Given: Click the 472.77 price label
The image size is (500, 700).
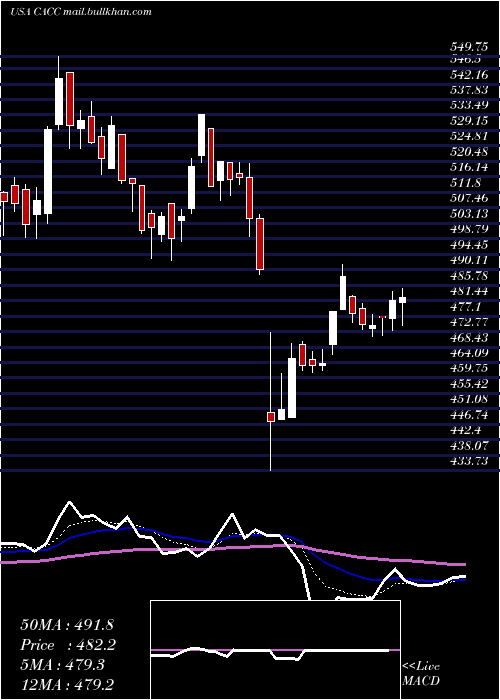Looking at the screenshot, I should pos(468,322).
